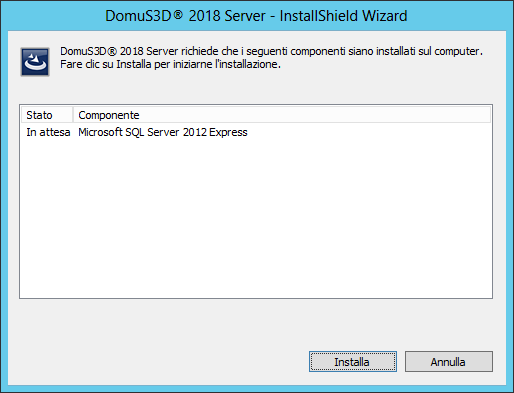The width and height of the screenshot is (514, 393).
Task: Select the Componente column header
Action: tap(109, 115)
